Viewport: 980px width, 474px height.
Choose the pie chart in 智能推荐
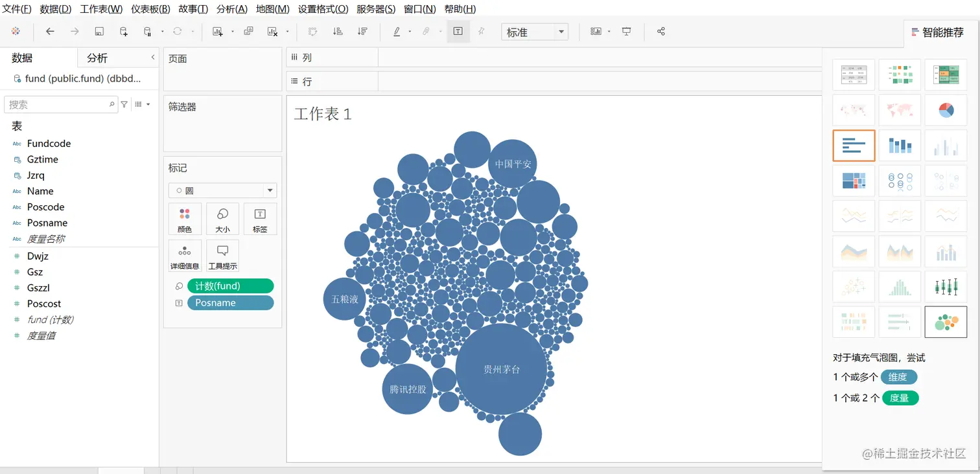click(946, 110)
